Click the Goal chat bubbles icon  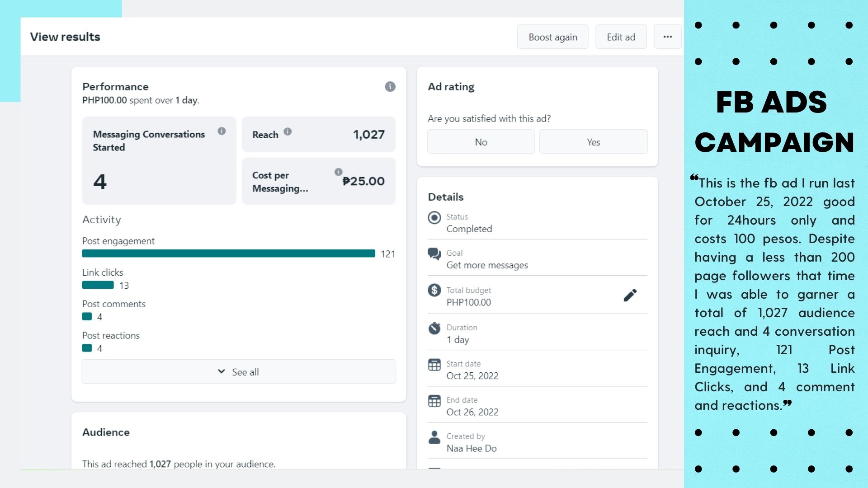point(434,254)
